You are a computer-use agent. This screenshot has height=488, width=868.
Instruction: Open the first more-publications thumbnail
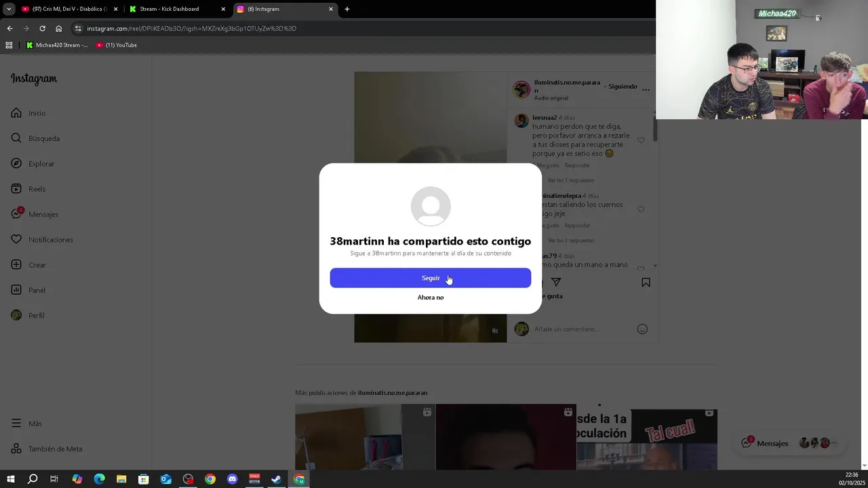pos(365,437)
